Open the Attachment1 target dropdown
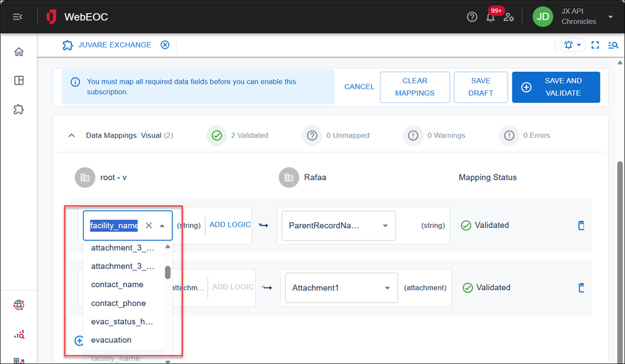The width and height of the screenshot is (625, 364). click(x=342, y=288)
